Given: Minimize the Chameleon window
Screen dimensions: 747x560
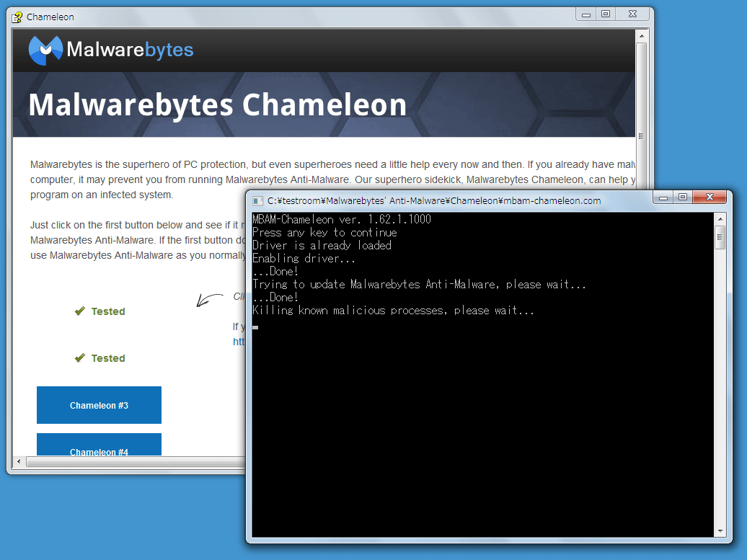Looking at the screenshot, I should pos(586,14).
